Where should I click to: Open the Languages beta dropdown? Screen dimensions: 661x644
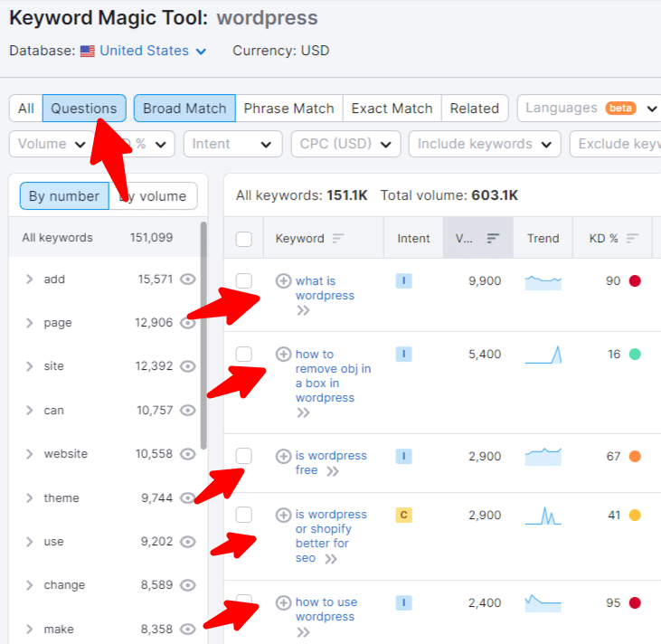click(590, 109)
